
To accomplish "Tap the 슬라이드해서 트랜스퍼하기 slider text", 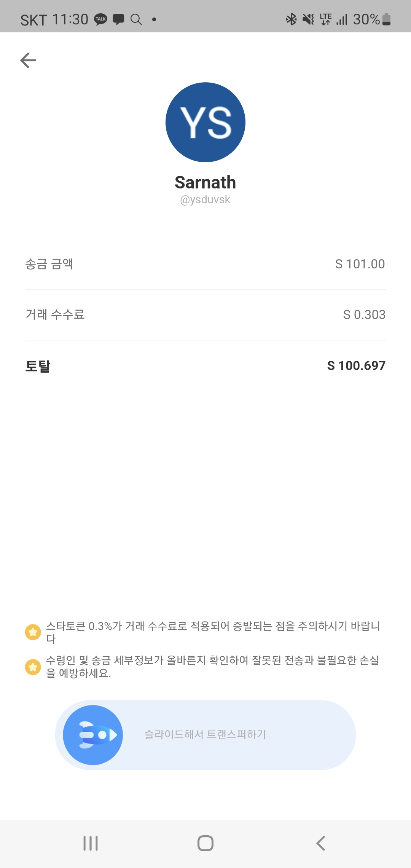I will click(205, 734).
